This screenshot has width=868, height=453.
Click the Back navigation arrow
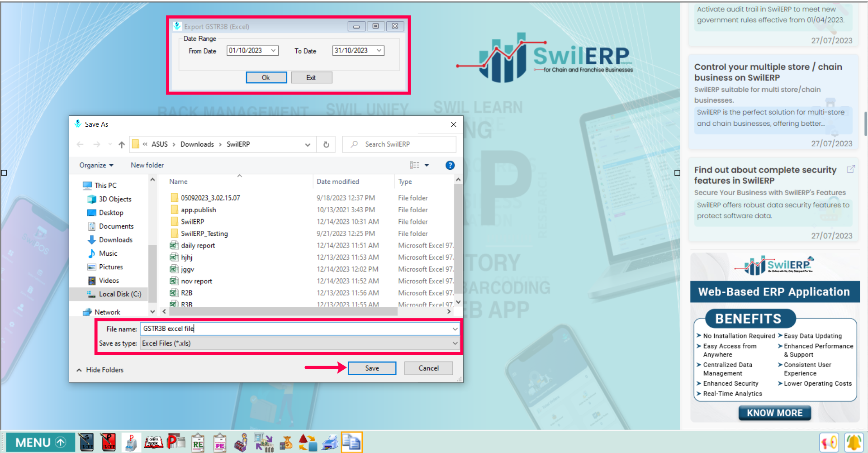[80, 145]
